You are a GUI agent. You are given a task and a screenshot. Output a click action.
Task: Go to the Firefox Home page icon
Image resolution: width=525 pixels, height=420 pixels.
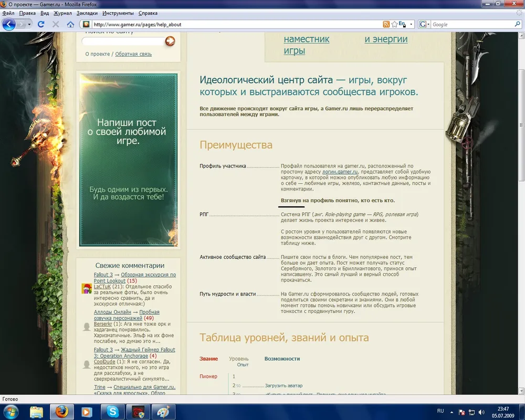pos(70,24)
